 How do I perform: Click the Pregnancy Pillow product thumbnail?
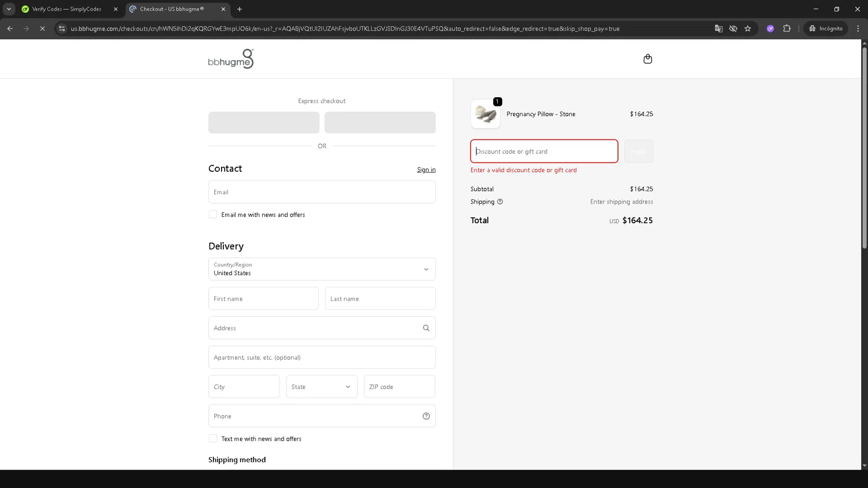pos(486,114)
